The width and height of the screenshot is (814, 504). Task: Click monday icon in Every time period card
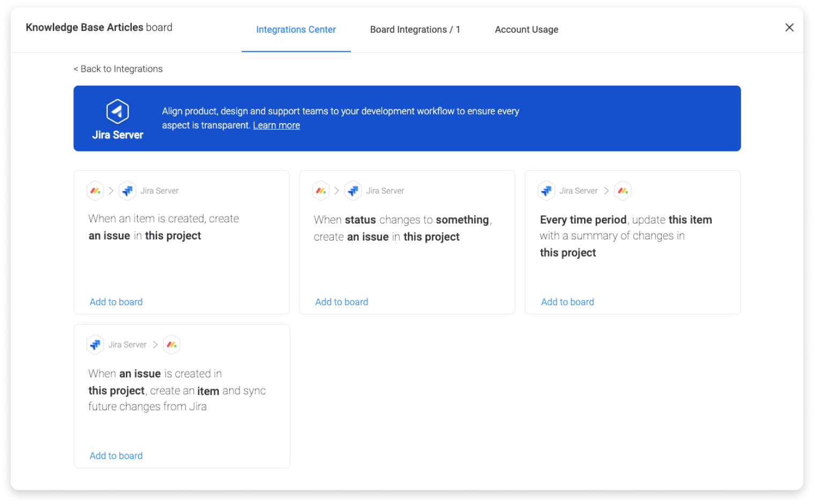(623, 191)
